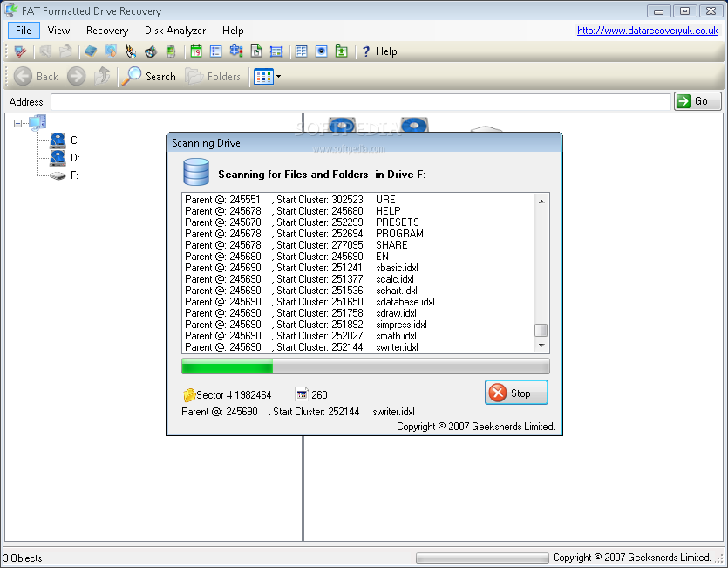The height and width of the screenshot is (568, 728).
Task: Click the blue form layout toolbar icon
Action: point(276,51)
